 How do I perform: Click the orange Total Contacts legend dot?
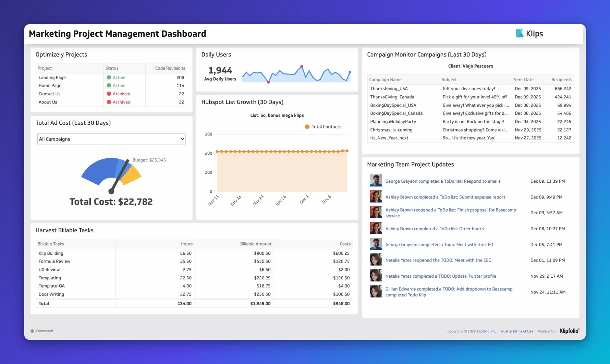pos(307,127)
